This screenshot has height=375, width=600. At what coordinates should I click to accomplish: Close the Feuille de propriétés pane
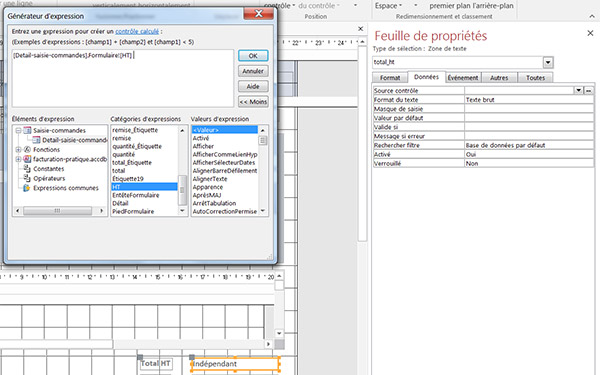coord(590,33)
